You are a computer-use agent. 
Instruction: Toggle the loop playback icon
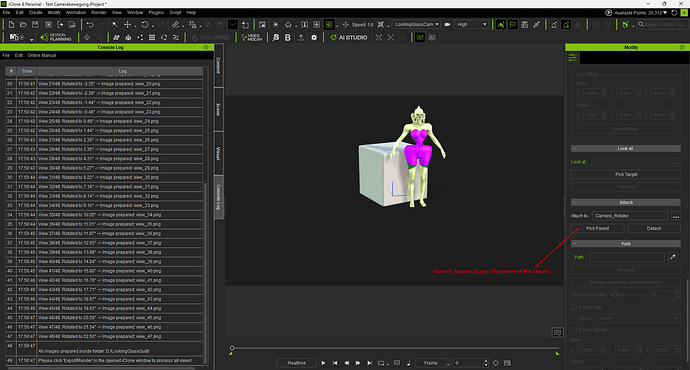tap(381, 363)
